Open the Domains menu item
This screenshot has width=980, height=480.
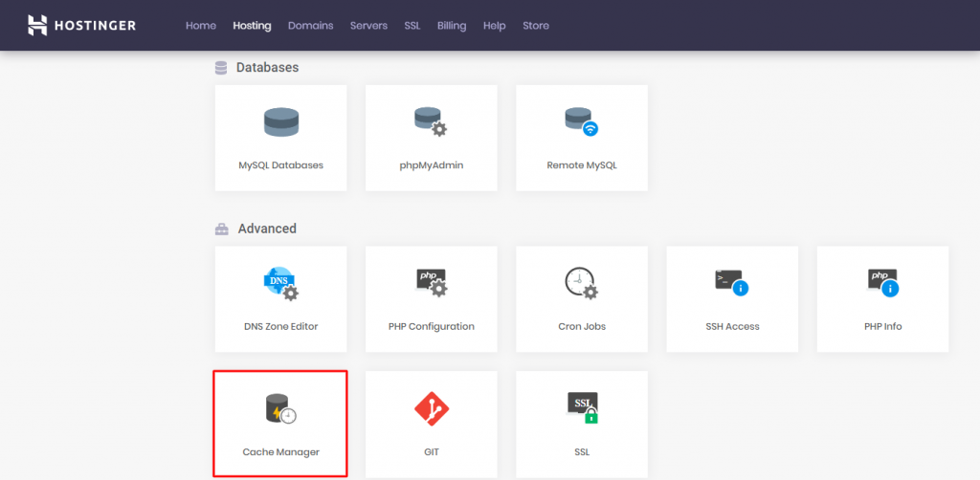coord(310,26)
